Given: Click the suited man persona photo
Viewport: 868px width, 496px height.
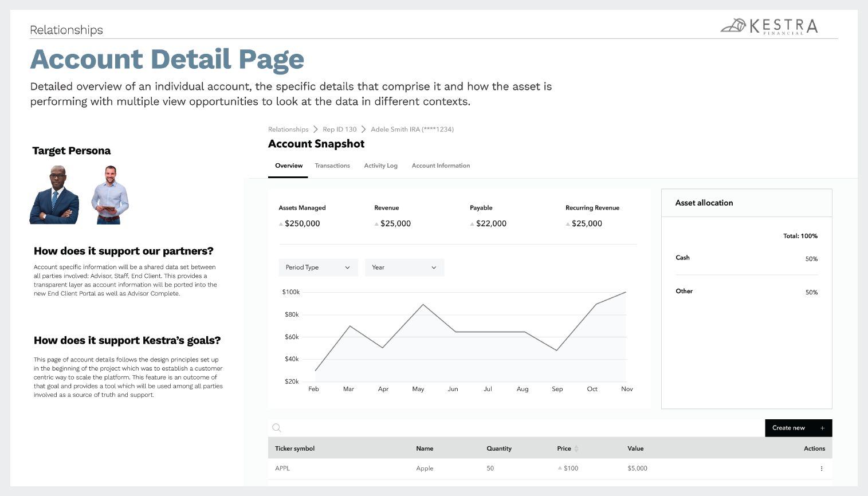Looking at the screenshot, I should 55,195.
